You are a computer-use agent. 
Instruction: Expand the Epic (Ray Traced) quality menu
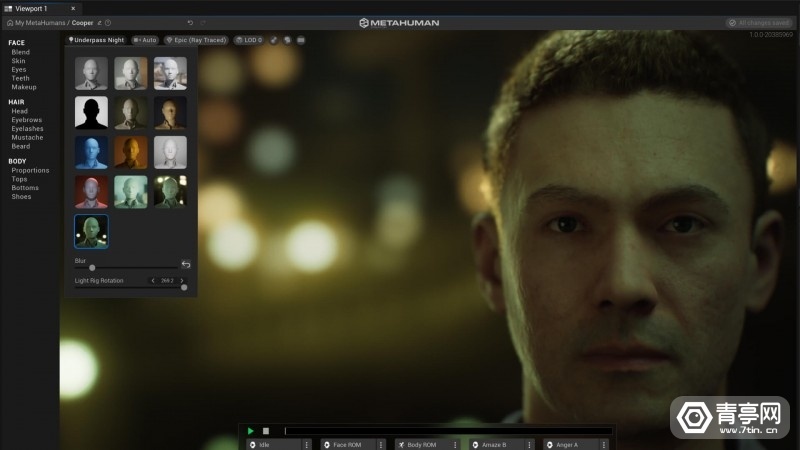[x=196, y=40]
